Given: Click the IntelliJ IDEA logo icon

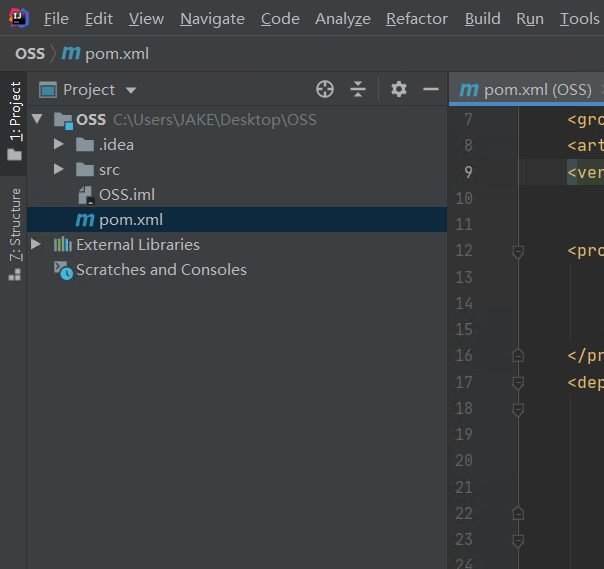Looking at the screenshot, I should (19, 18).
